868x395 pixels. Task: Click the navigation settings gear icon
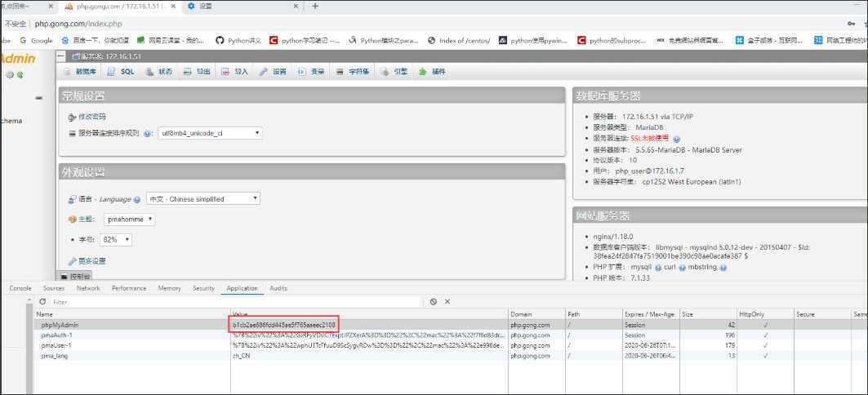[10, 75]
